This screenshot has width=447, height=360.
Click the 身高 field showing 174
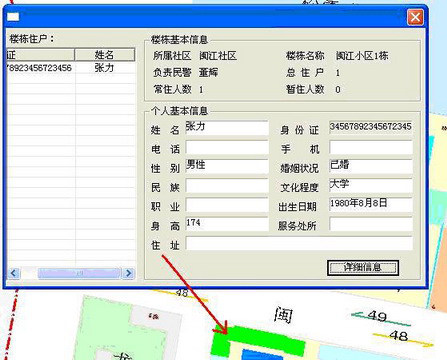pos(227,224)
